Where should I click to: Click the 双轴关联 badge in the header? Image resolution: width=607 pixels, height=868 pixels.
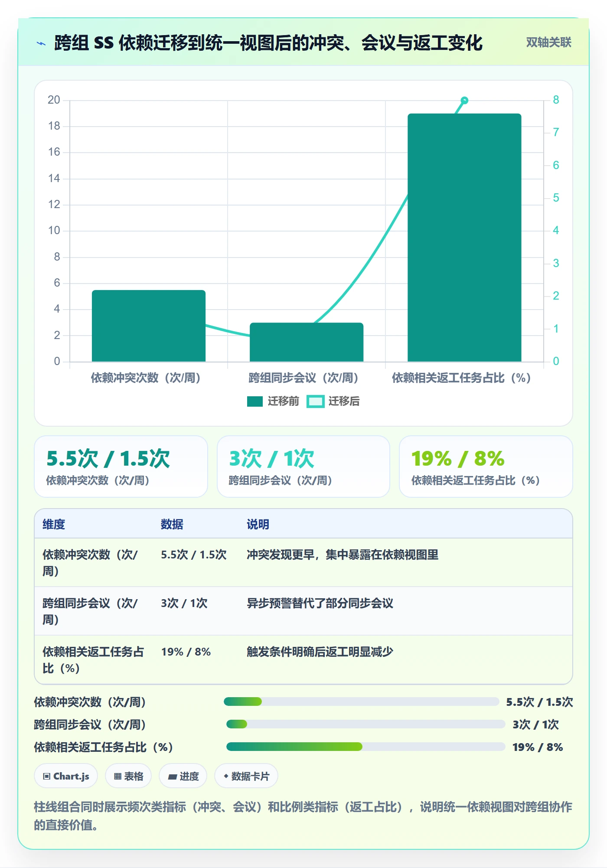(548, 42)
